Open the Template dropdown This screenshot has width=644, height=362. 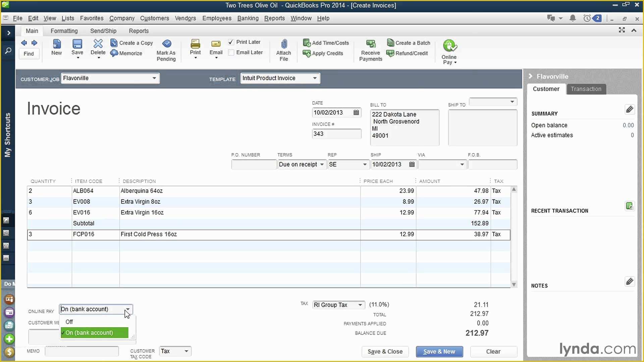(315, 78)
